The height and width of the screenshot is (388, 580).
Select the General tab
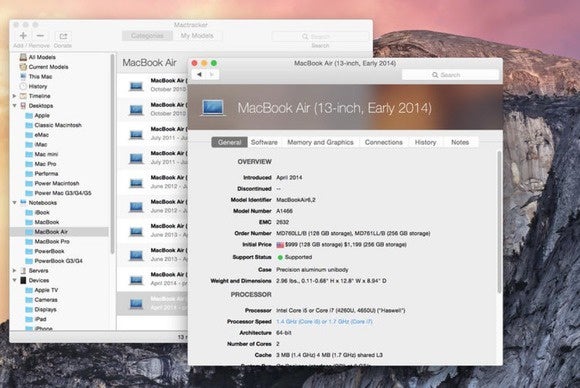tap(229, 142)
